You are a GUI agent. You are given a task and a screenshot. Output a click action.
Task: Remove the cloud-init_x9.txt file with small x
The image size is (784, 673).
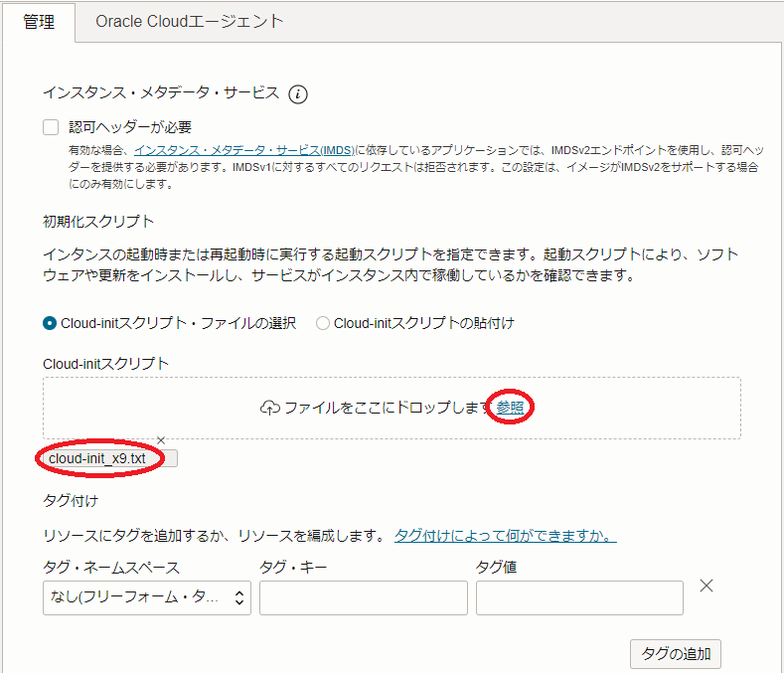161,440
